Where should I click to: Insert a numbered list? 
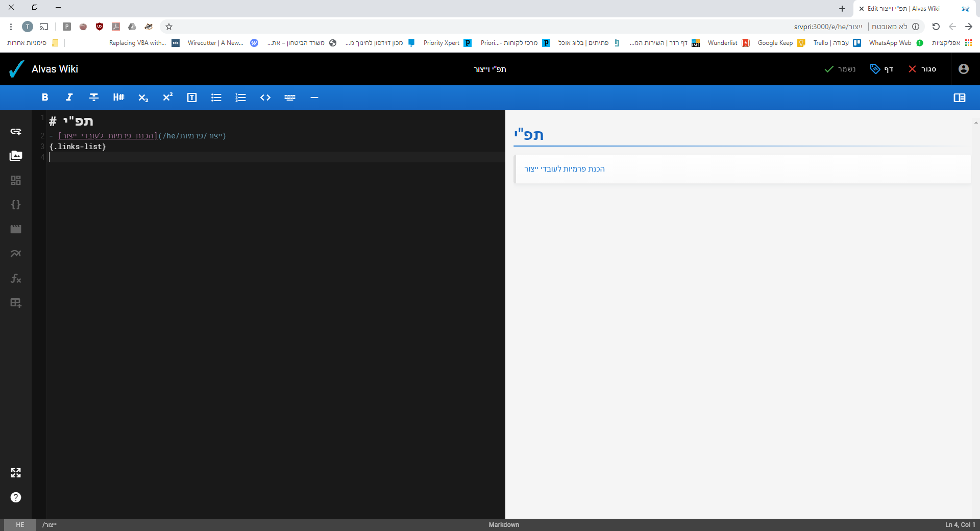pos(241,98)
